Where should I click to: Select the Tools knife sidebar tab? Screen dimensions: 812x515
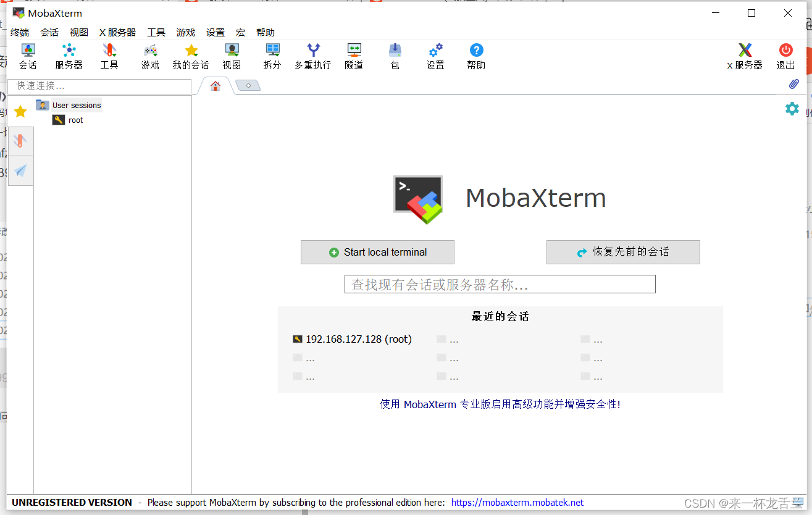[20, 141]
